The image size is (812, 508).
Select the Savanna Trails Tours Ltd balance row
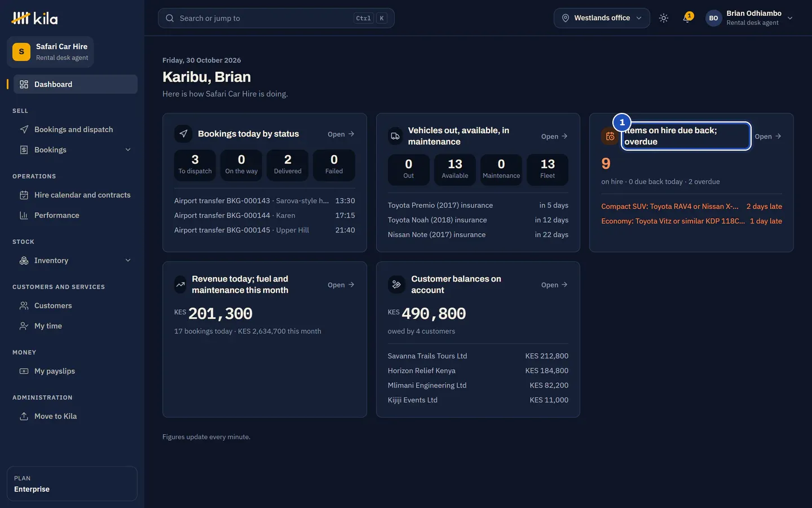[478, 356]
